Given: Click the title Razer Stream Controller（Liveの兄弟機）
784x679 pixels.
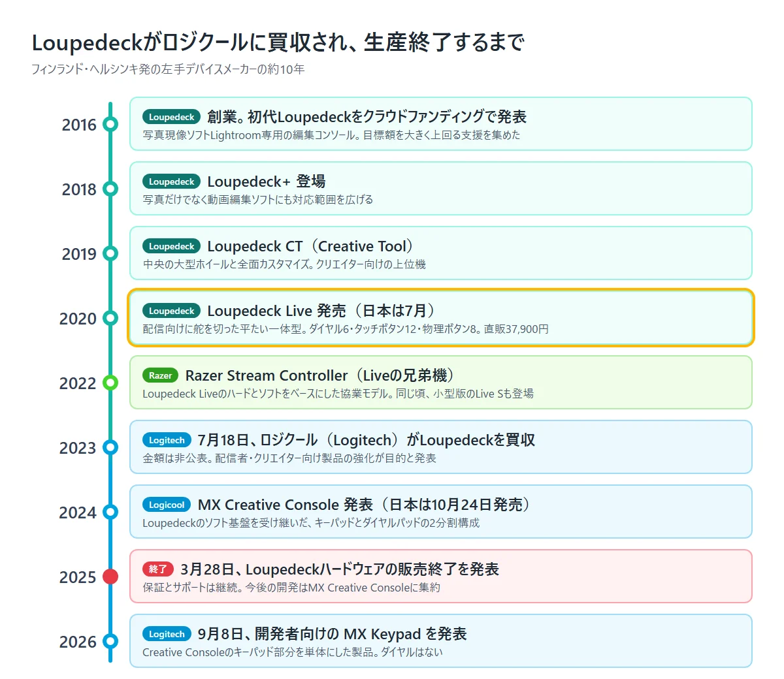Looking at the screenshot, I should (x=321, y=375).
